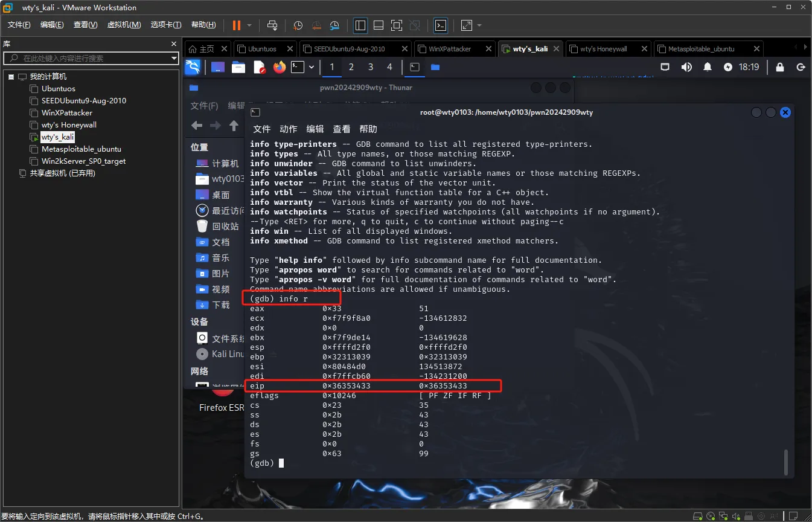Click the logout icon in the Kali panel
The height and width of the screenshot is (522, 812).
(x=801, y=67)
